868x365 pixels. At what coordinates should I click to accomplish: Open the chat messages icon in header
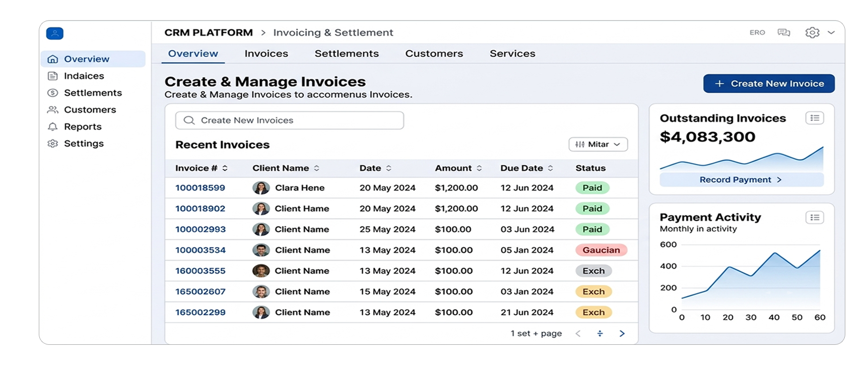point(783,32)
